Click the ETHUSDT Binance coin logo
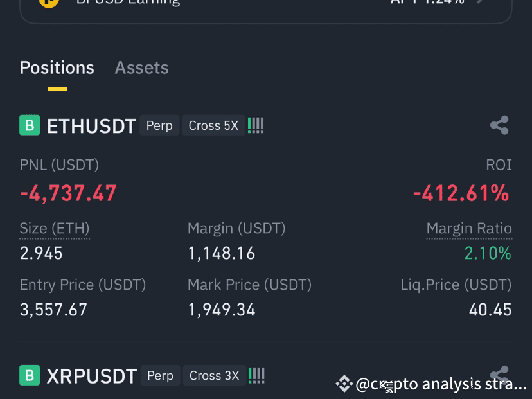 (28, 125)
